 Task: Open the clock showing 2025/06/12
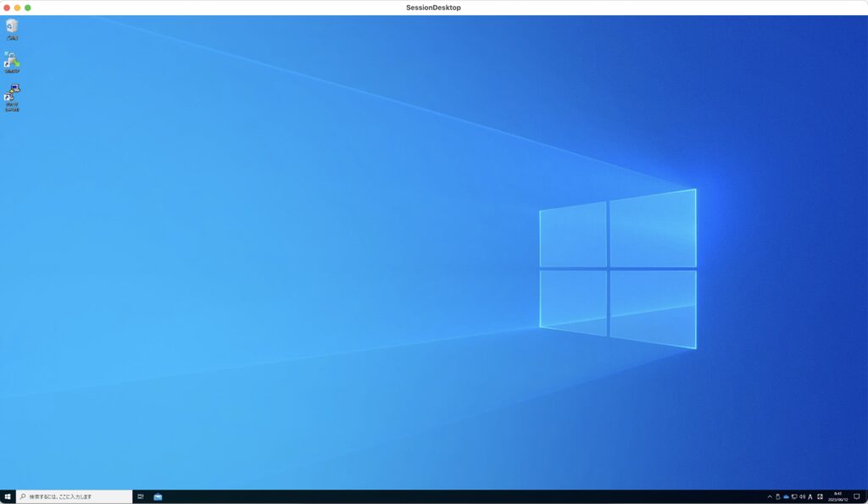pos(839,496)
